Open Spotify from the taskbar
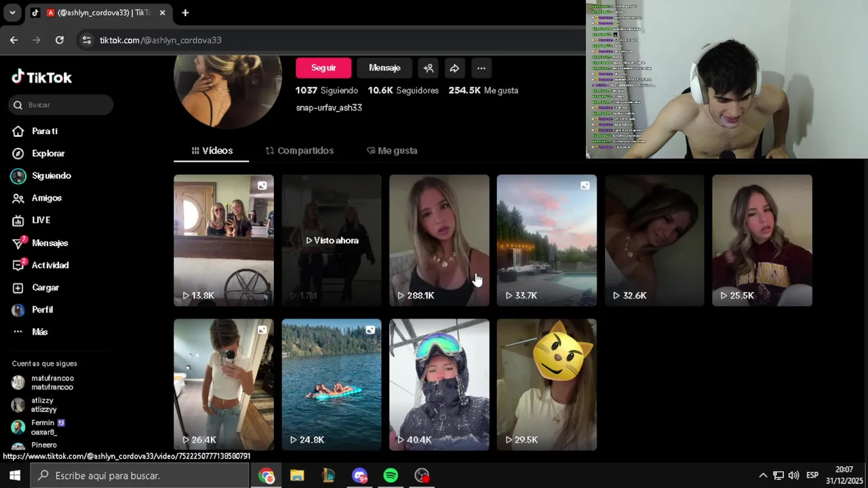Viewport: 868px width, 488px height. click(x=391, y=476)
